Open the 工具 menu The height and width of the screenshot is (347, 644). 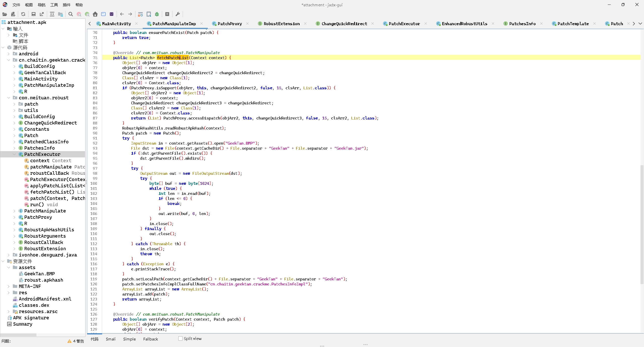[54, 5]
